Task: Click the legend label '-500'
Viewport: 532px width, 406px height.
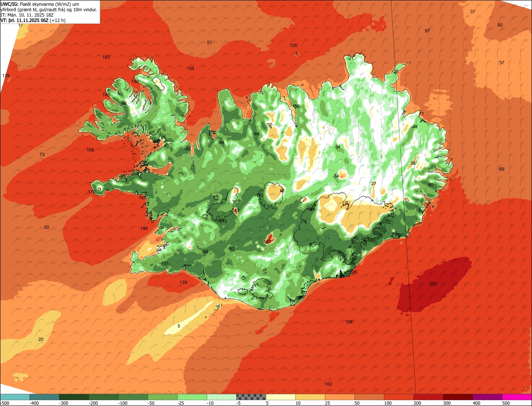Action: click(x=5, y=403)
